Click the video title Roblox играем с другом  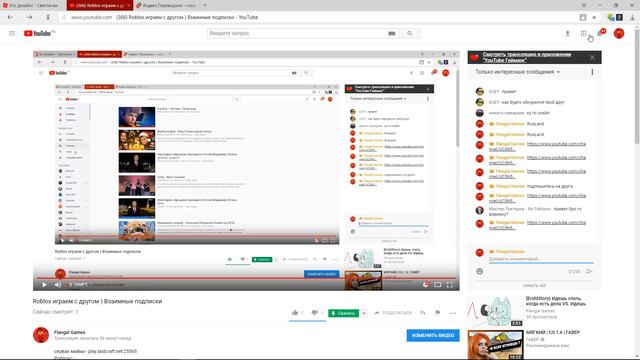pyautogui.click(x=97, y=301)
